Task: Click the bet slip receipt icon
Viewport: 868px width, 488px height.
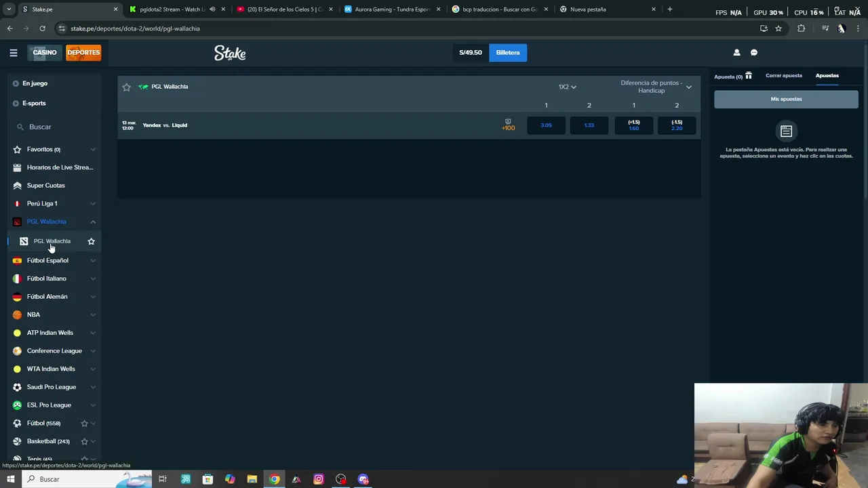Action: pyautogui.click(x=786, y=131)
